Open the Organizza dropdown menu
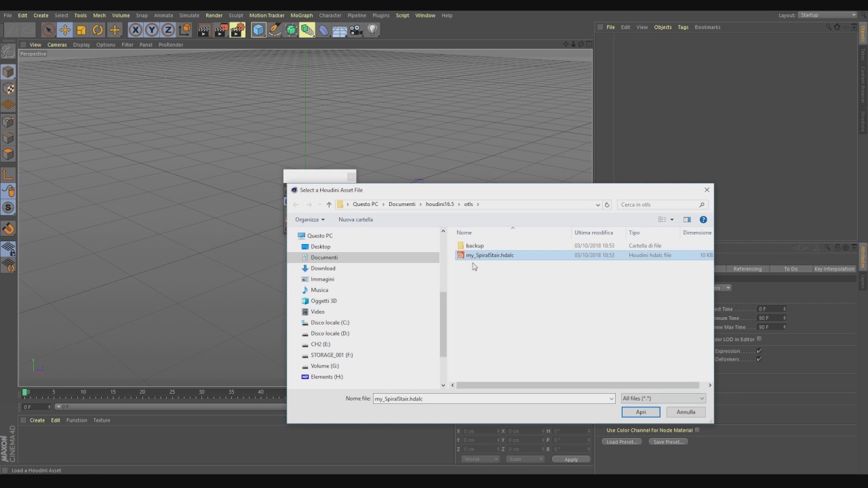The image size is (868, 488). pos(310,220)
